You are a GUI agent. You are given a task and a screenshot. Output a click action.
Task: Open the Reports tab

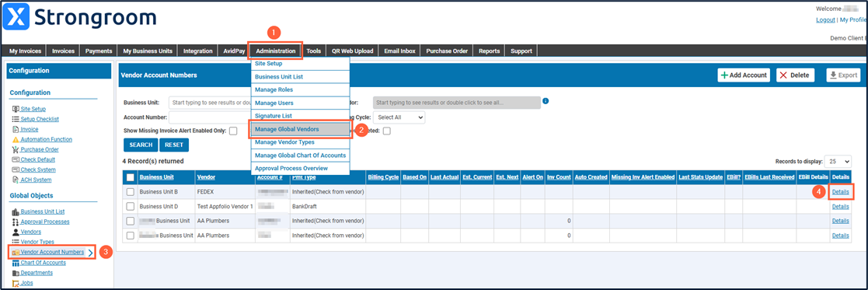[490, 51]
